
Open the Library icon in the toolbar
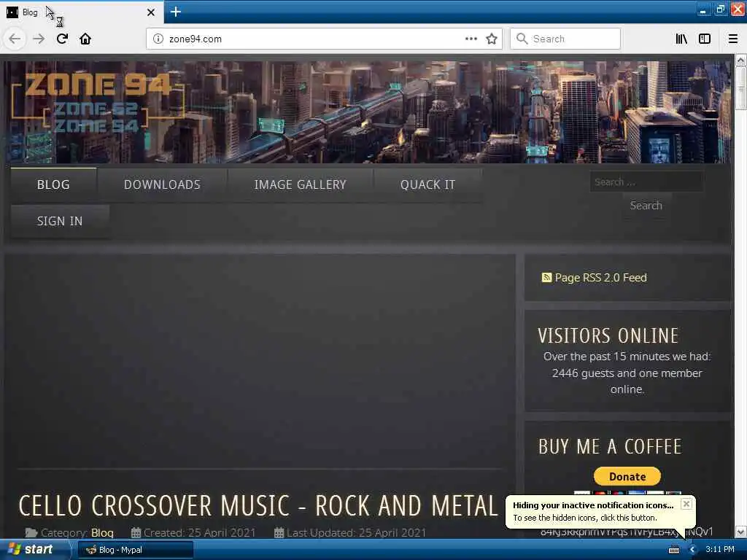(681, 39)
